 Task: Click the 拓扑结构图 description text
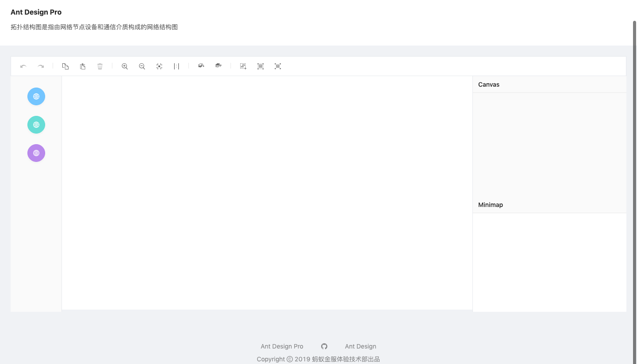pyautogui.click(x=94, y=27)
